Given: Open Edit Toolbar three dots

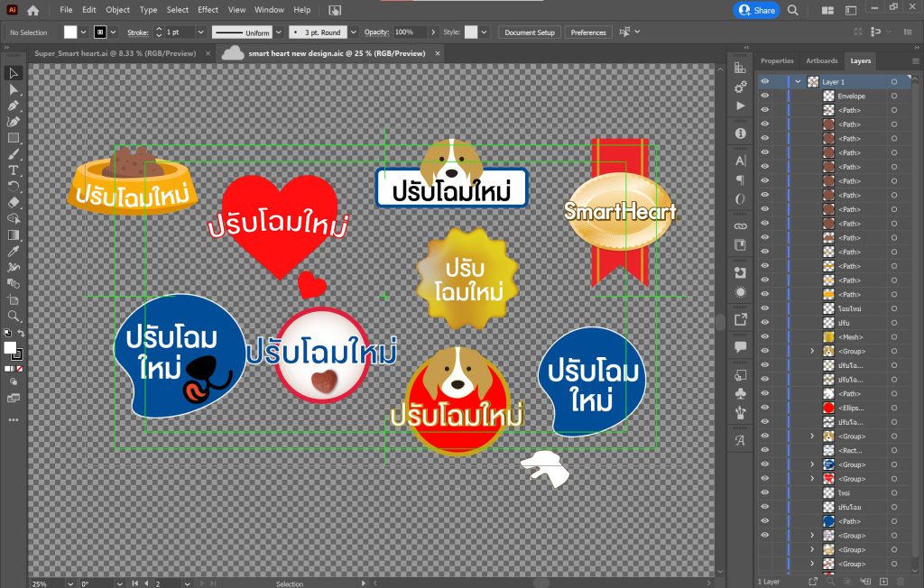Looking at the screenshot, I should 13,420.
